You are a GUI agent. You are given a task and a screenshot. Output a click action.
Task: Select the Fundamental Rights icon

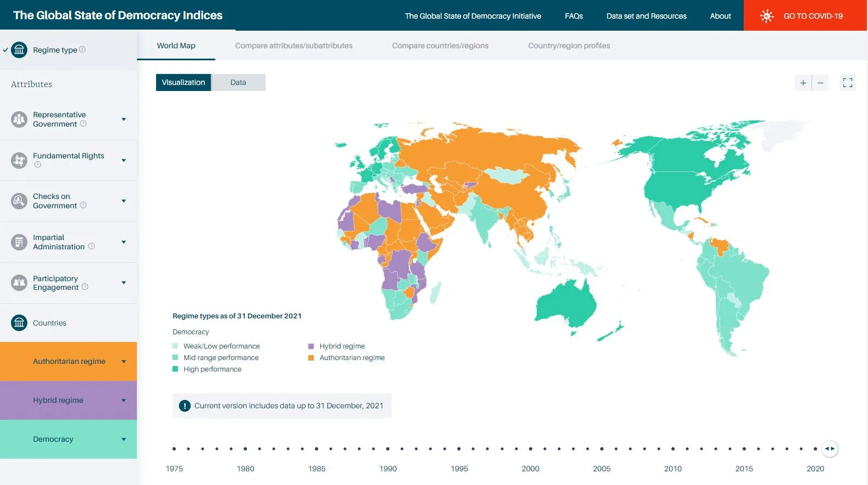(19, 160)
